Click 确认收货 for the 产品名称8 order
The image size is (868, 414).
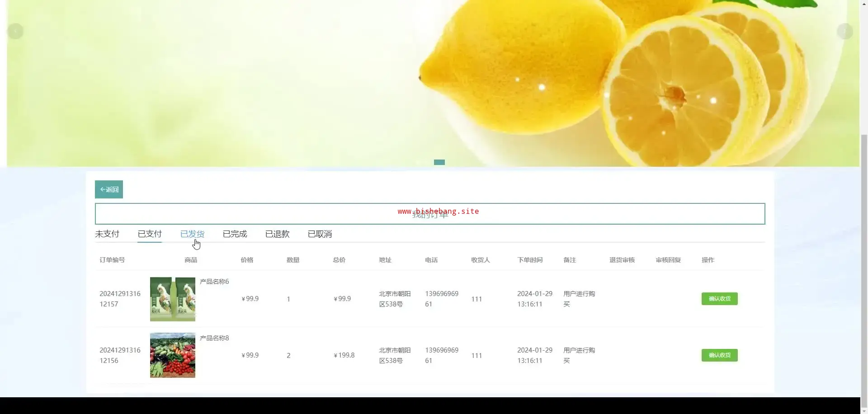(719, 355)
